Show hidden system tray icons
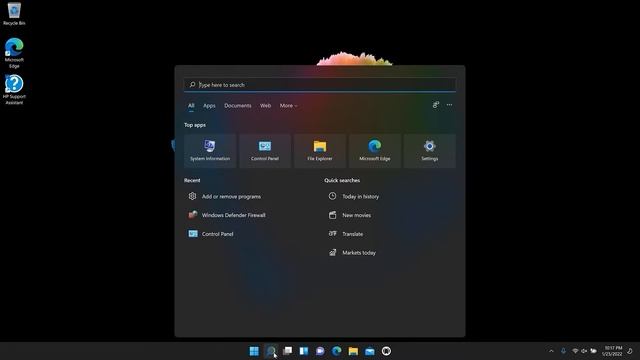This screenshot has width=640, height=360. [x=551, y=351]
